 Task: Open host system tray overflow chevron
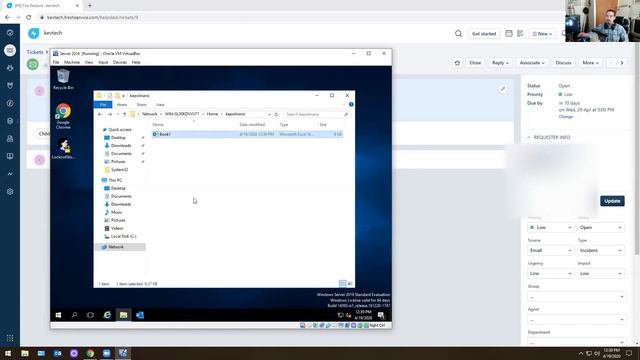tap(580, 353)
